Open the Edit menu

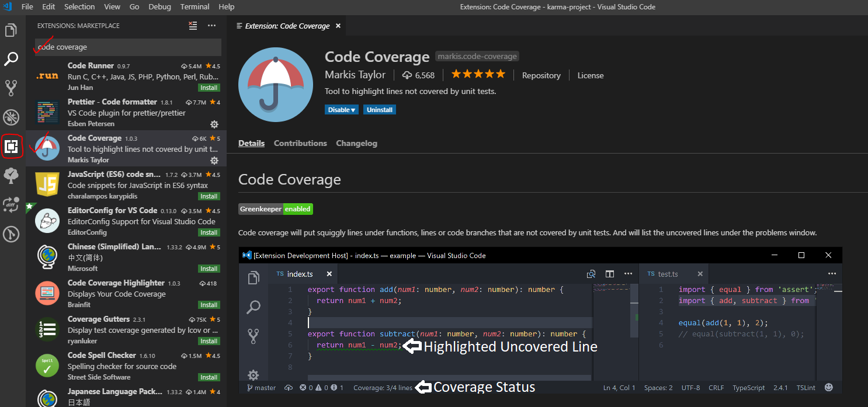click(x=48, y=7)
